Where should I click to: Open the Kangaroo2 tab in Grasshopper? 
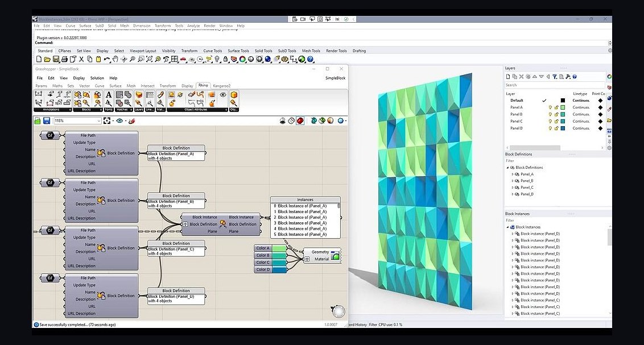click(222, 86)
